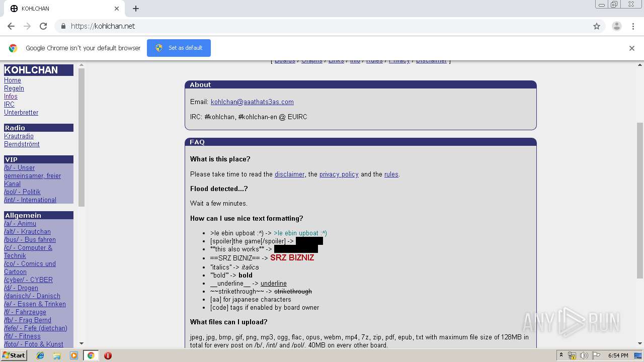Open the /pol/ - Politik board
This screenshot has width=644, height=362.
coord(22,192)
